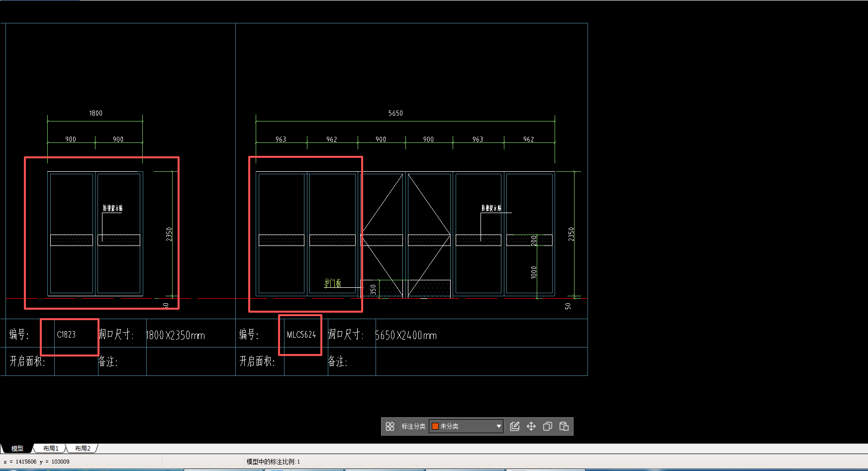Expand the 未分类 annotation category dropdown

pyautogui.click(x=466, y=426)
